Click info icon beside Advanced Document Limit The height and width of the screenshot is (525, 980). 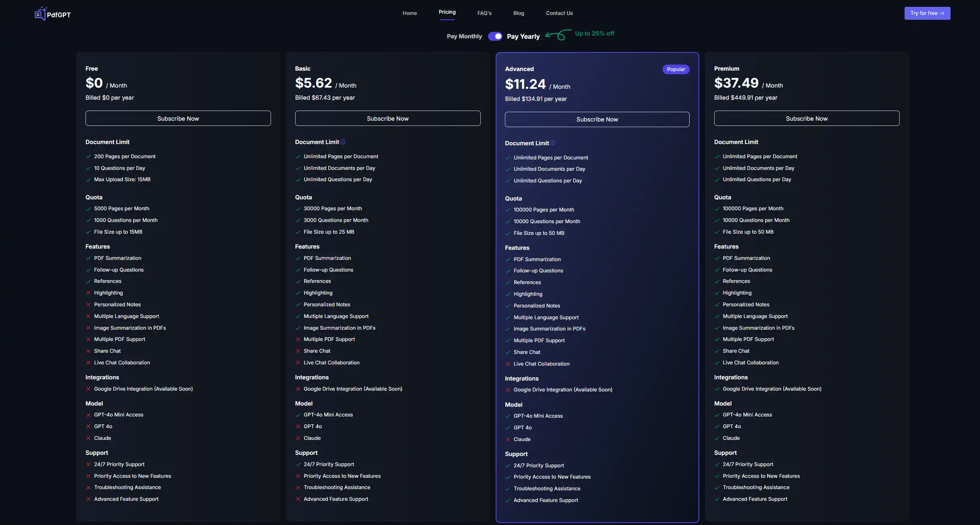point(553,143)
